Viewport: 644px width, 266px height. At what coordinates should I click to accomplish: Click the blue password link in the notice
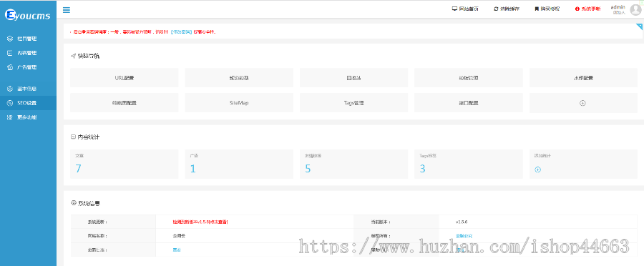point(181,31)
